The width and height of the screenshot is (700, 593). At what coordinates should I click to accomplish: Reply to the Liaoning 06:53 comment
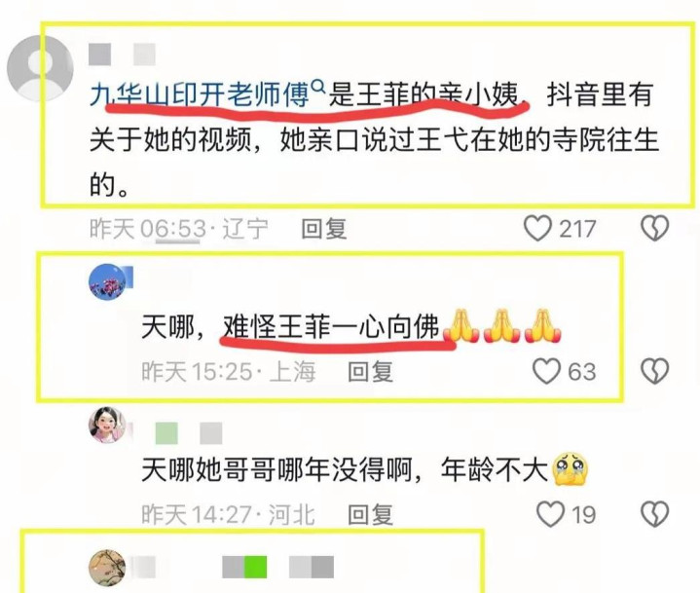pyautogui.click(x=323, y=229)
